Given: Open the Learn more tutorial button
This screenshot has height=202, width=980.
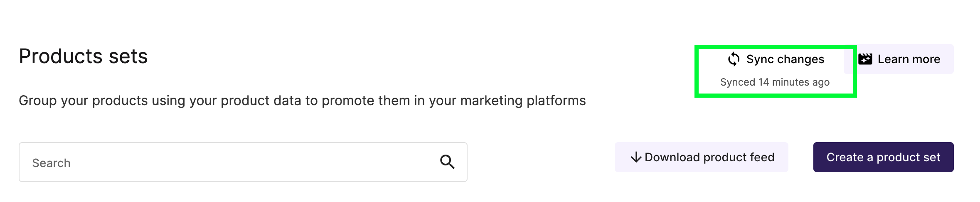Looking at the screenshot, I should [x=899, y=59].
